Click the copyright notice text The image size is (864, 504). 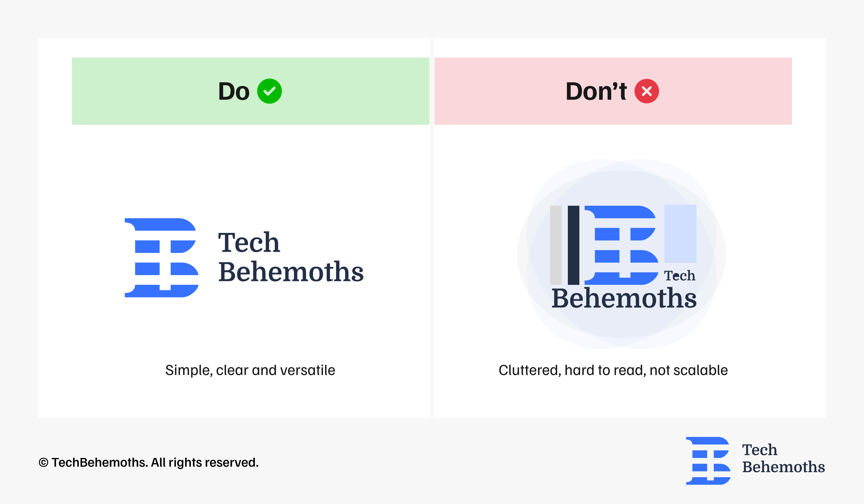pyautogui.click(x=149, y=463)
